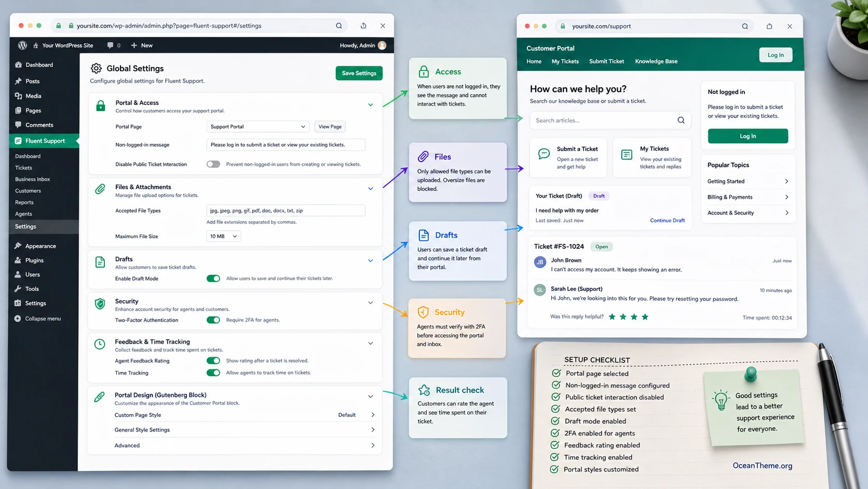Disable Agent Feedback Rating switch
This screenshot has width=868, height=489.
click(213, 361)
